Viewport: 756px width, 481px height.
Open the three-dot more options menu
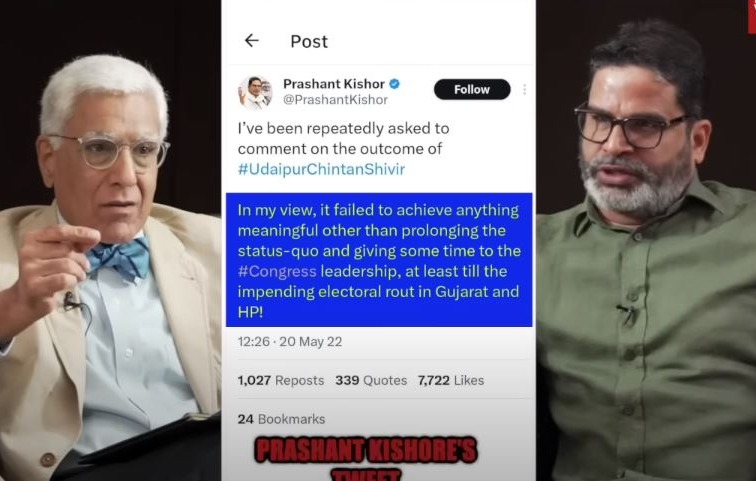(x=524, y=89)
